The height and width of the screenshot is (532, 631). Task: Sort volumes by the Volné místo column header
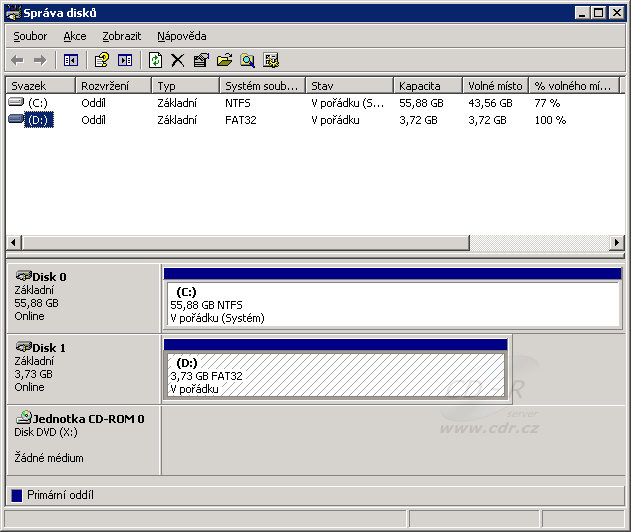point(494,86)
